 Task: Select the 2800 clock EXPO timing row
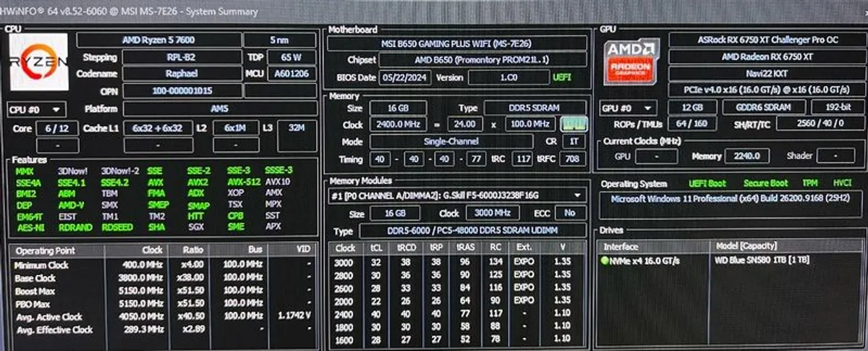pos(457,275)
